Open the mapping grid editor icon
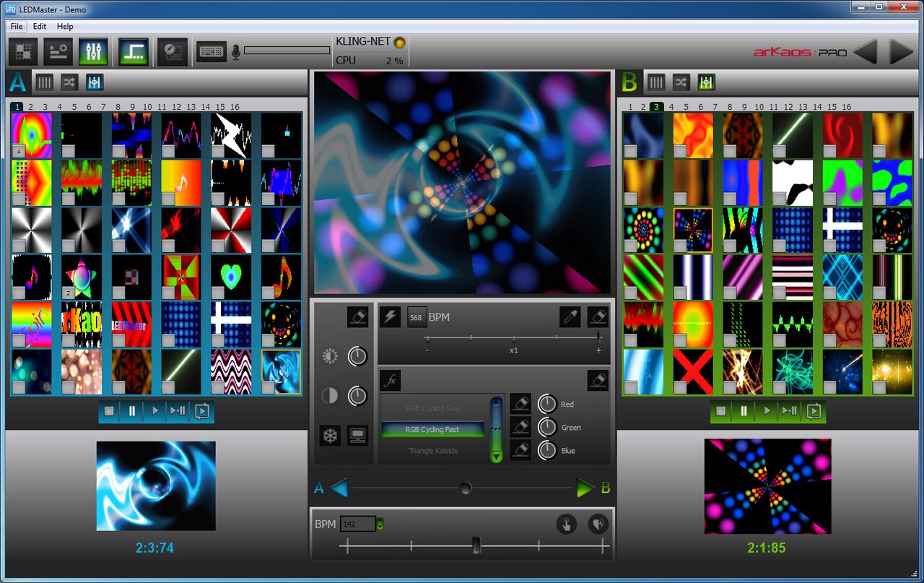The width and height of the screenshot is (924, 583). click(x=22, y=52)
